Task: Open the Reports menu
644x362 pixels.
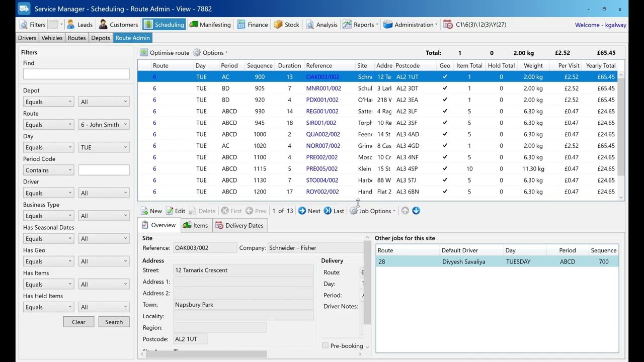Action: click(360, 25)
